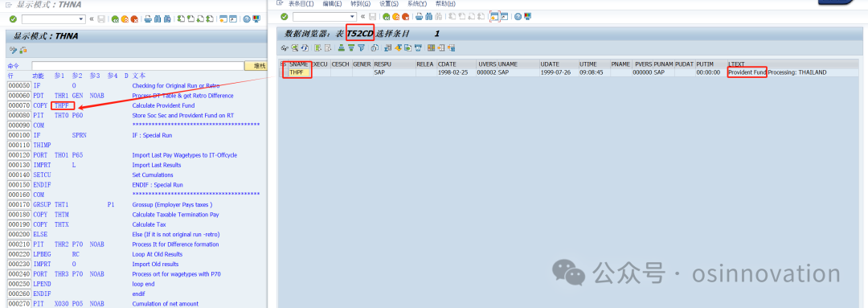Click green Back icon in THNA window
This screenshot has height=308, width=868.
pyautogui.click(x=115, y=18)
